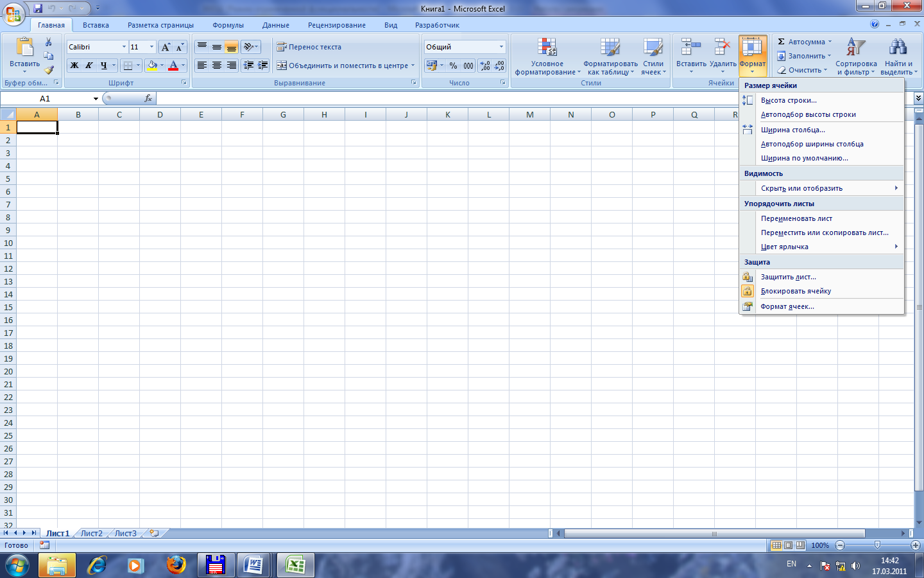The width and height of the screenshot is (924, 578).
Task: Choose Формат ячеек menu item
Action: pyautogui.click(x=821, y=306)
